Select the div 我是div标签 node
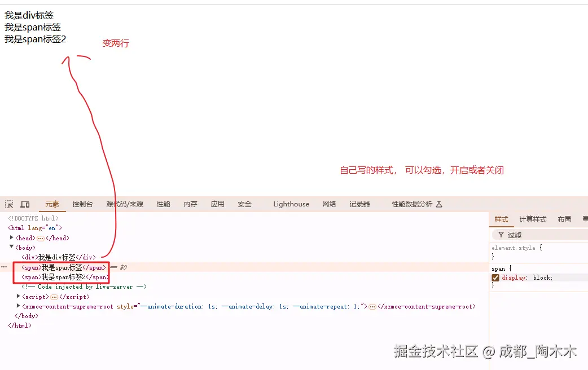The image size is (588, 370). 59,257
